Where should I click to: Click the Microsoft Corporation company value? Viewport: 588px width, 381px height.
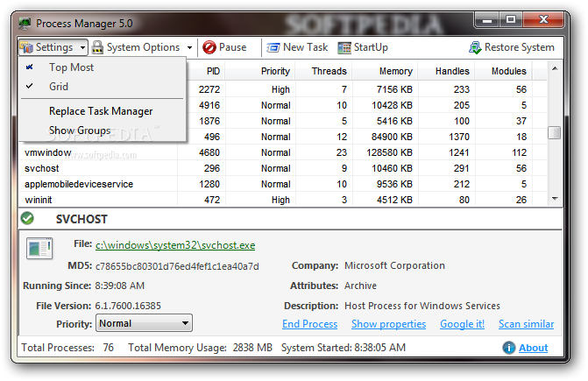394,265
